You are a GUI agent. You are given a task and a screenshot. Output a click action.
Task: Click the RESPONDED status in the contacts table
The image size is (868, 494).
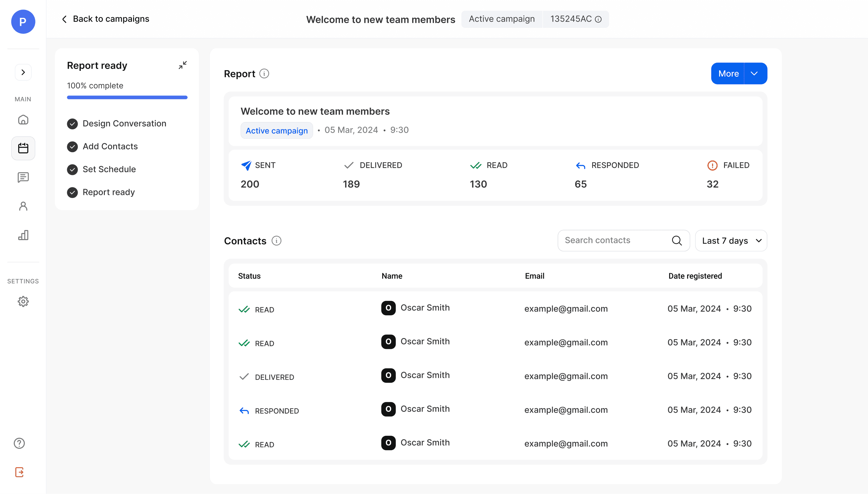coord(269,411)
